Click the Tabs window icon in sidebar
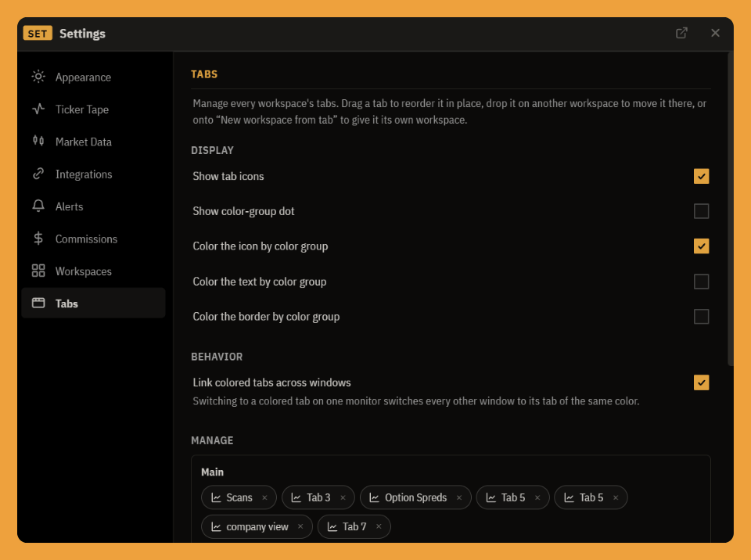Viewport: 751px width, 560px height. [x=38, y=303]
